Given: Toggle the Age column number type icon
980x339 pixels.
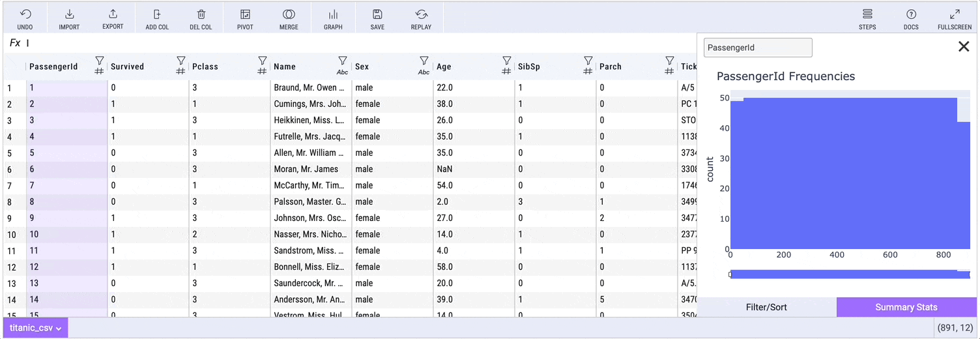Looking at the screenshot, I should click(x=506, y=72).
